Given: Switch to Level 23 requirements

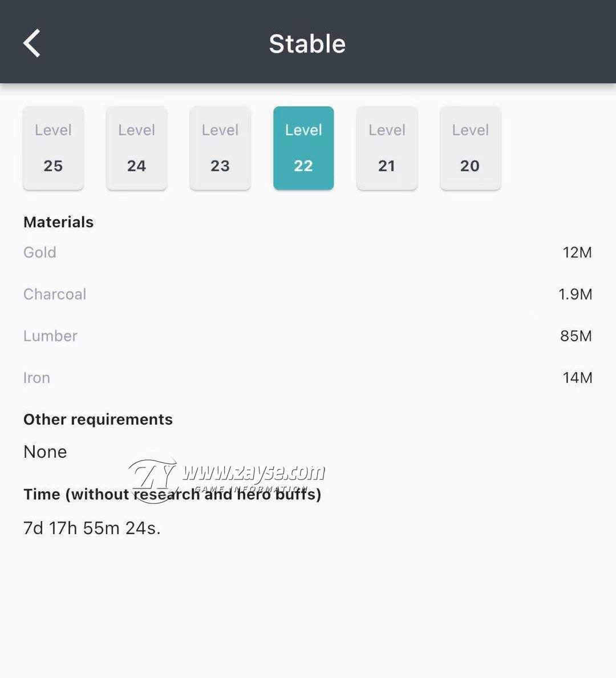Looking at the screenshot, I should click(220, 148).
